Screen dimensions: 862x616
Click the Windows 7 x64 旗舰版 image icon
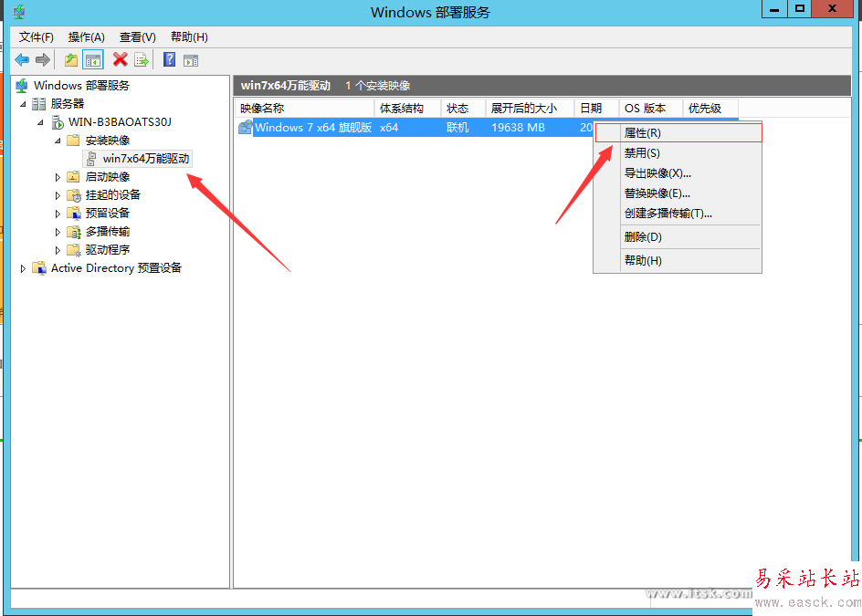point(246,128)
